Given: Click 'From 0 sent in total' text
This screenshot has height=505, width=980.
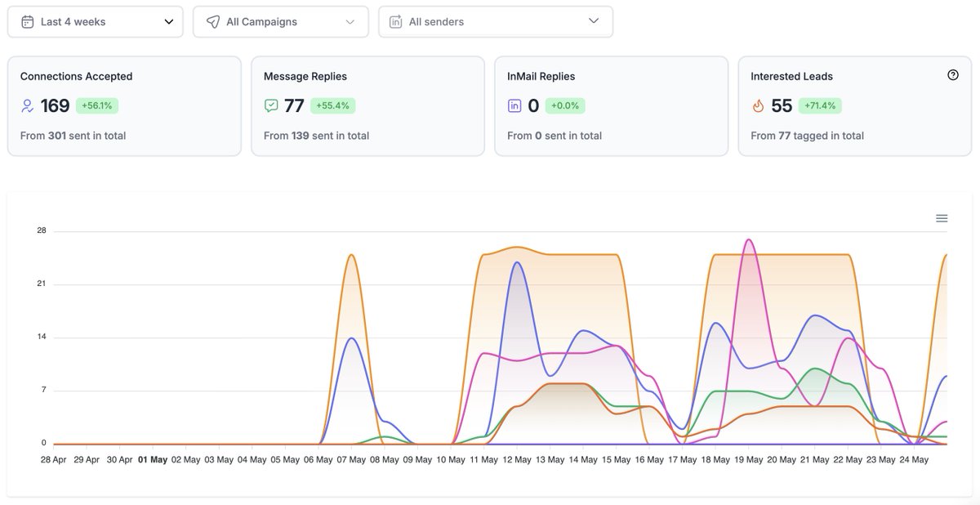Looking at the screenshot, I should coord(555,136).
